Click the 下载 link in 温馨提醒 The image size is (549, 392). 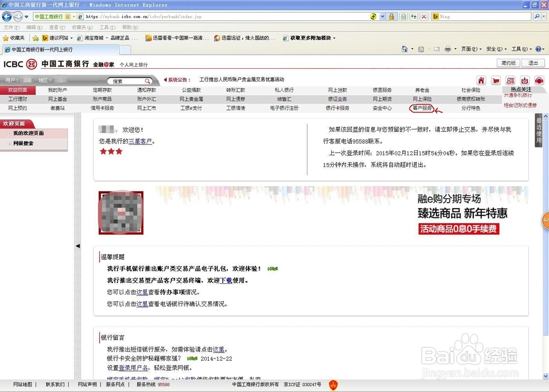point(226,281)
